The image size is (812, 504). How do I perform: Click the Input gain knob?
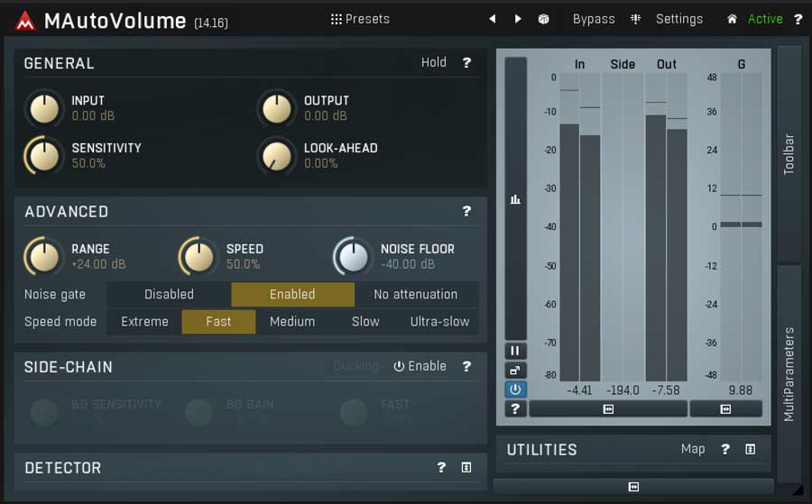point(44,109)
